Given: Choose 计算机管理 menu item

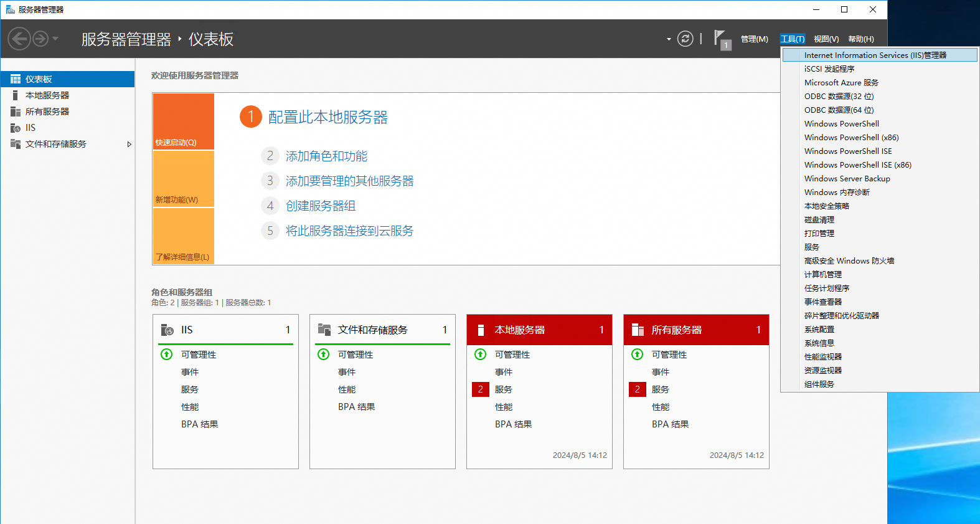Looking at the screenshot, I should coord(880,275).
